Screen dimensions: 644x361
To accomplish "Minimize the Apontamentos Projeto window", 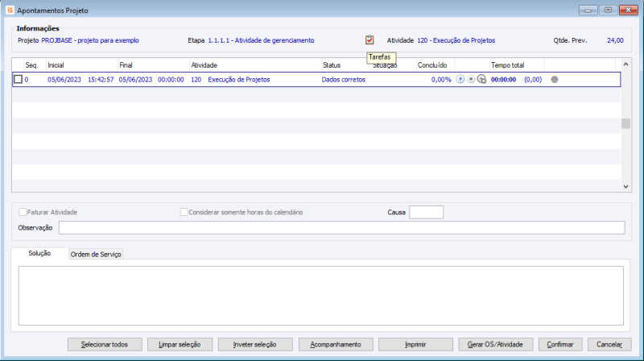I will [588, 10].
